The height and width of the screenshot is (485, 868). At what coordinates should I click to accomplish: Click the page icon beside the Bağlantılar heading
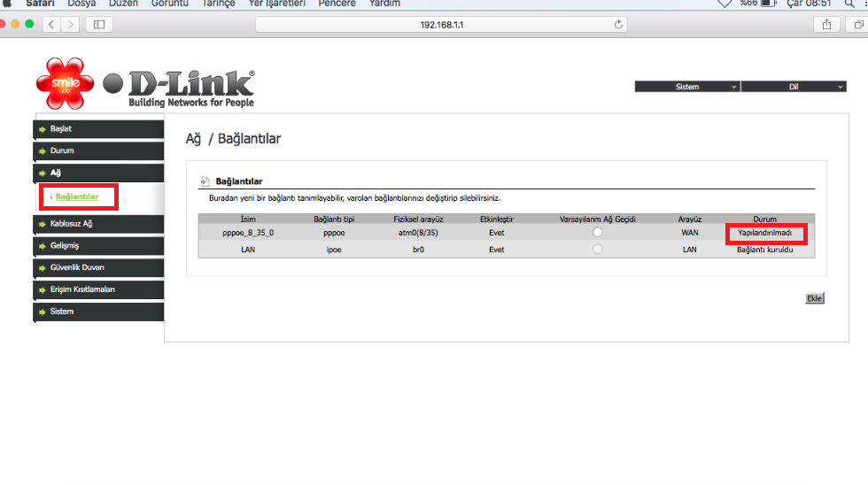point(205,181)
